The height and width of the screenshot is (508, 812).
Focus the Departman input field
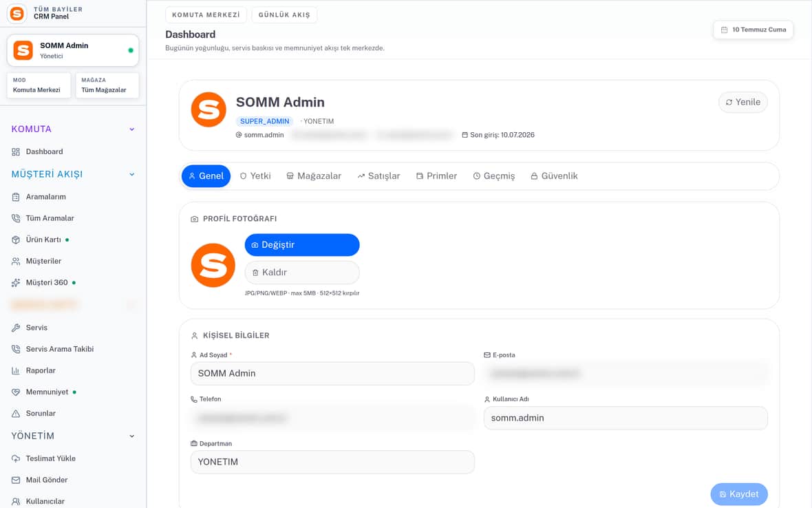coord(332,462)
